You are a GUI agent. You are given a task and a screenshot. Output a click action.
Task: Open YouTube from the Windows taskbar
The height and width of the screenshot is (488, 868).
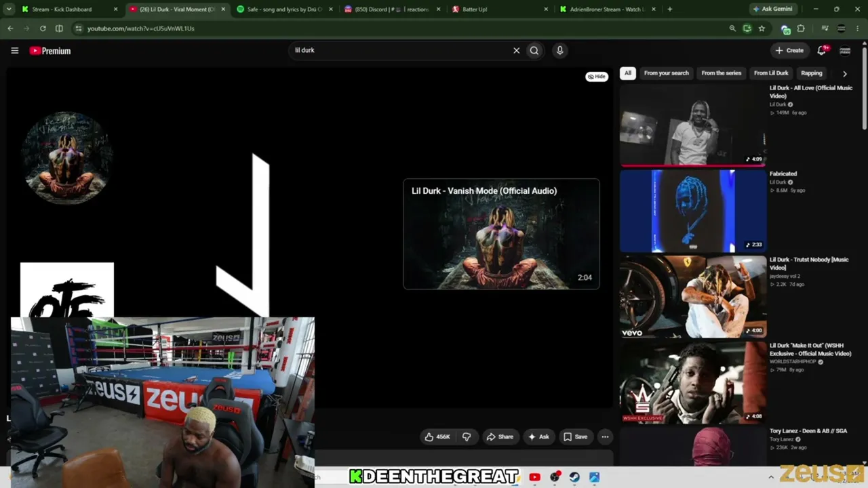(534, 477)
